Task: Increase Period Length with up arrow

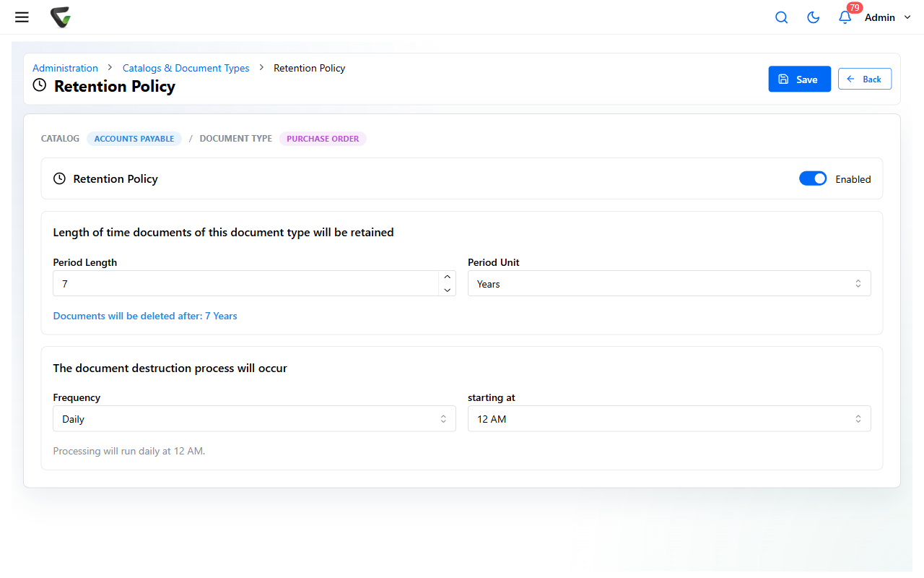Action: click(448, 277)
